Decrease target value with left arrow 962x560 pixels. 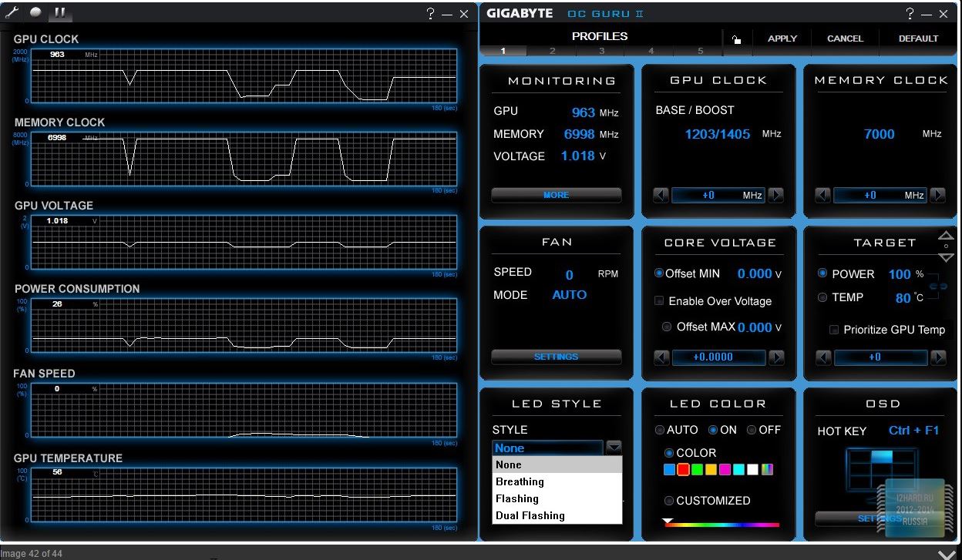822,357
